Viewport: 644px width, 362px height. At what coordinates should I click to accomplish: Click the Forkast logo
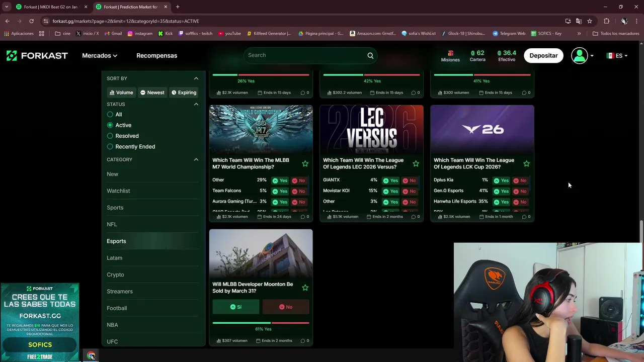tap(37, 55)
